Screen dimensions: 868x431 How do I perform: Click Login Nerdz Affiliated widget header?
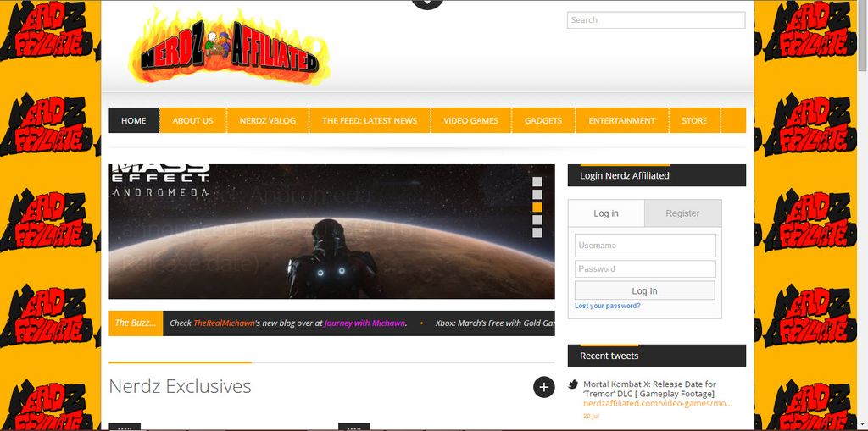coord(657,175)
